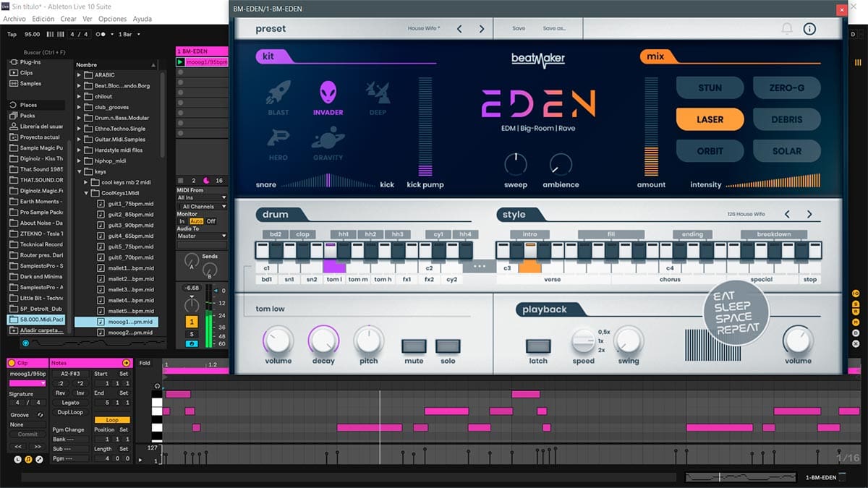The width and height of the screenshot is (868, 488).
Task: Select the DEBRIS mix preset
Action: (787, 119)
